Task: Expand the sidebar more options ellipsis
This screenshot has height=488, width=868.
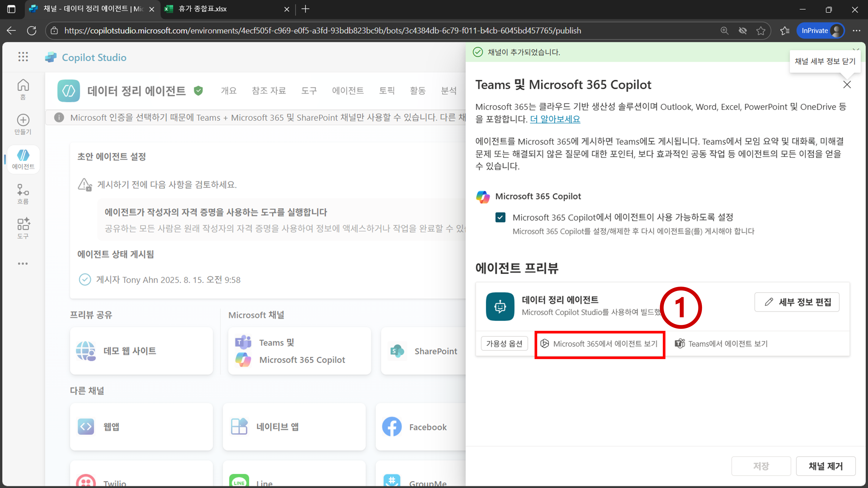Action: tap(23, 263)
